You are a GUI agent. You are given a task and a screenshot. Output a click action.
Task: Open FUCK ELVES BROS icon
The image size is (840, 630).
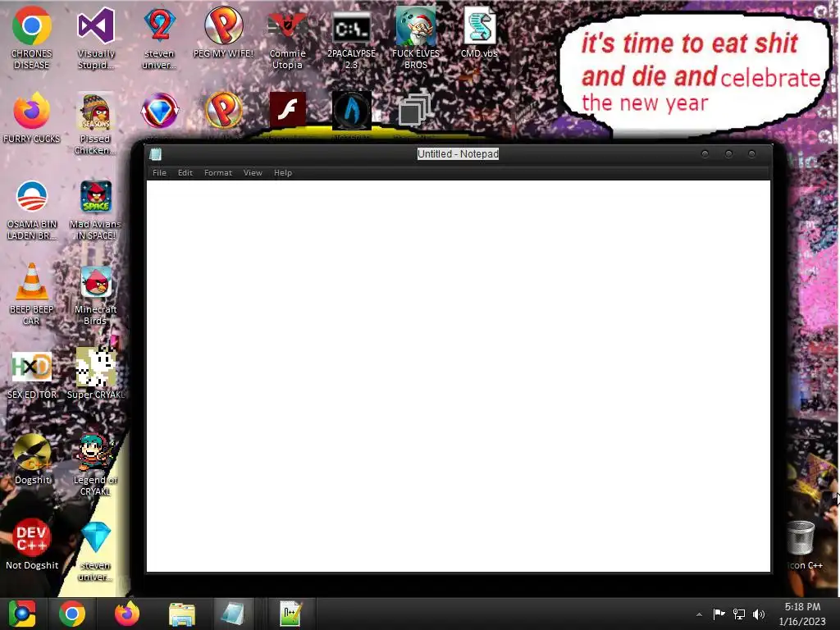[x=416, y=38]
